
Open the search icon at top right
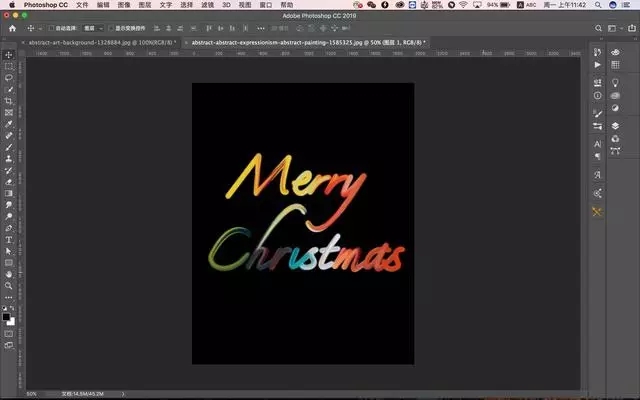598,29
